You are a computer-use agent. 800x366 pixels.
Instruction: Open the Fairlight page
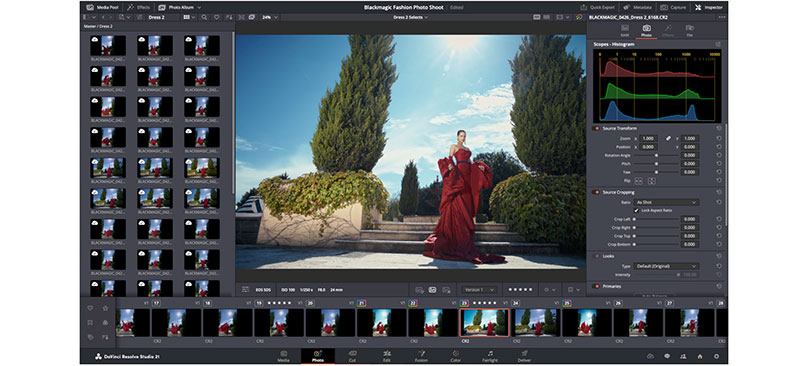click(490, 355)
